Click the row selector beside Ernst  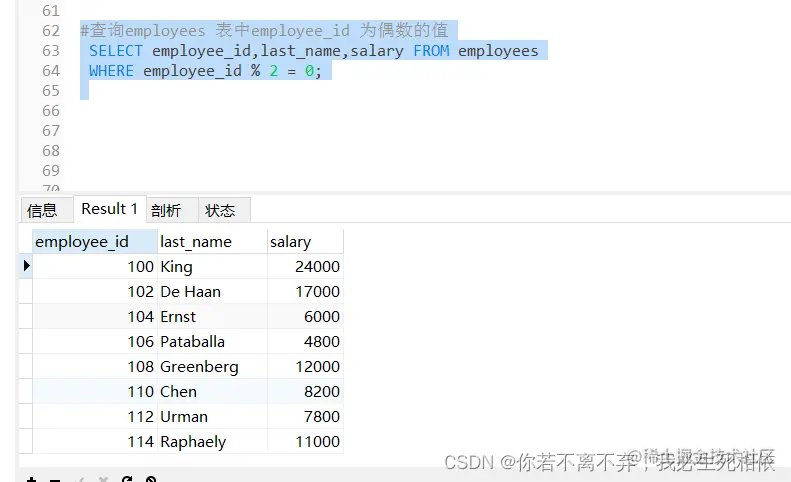26,316
